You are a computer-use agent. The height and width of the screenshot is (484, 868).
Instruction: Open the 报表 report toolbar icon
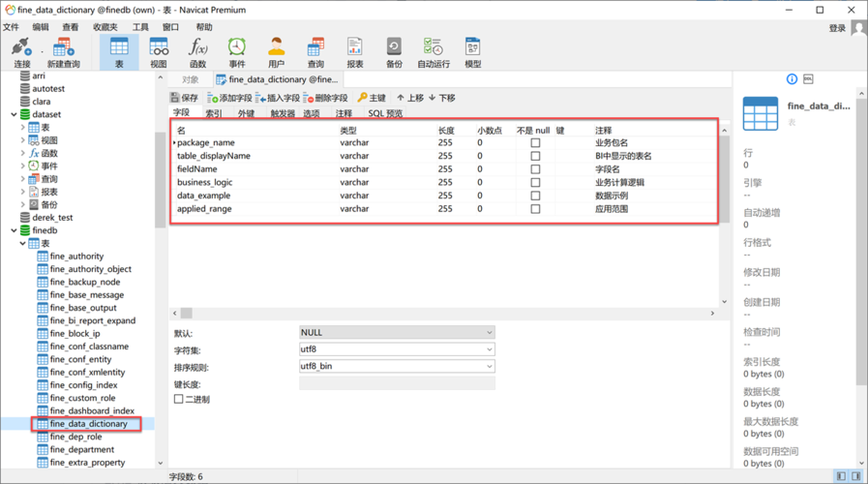[355, 53]
